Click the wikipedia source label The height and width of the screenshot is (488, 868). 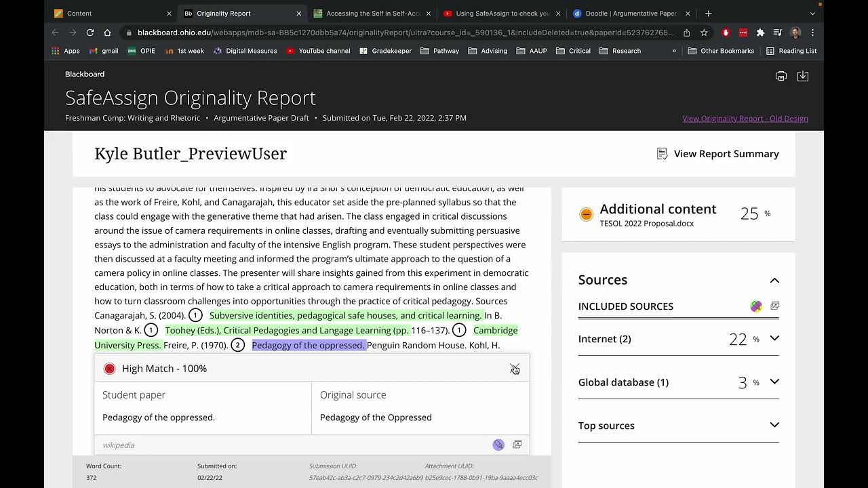pyautogui.click(x=118, y=445)
